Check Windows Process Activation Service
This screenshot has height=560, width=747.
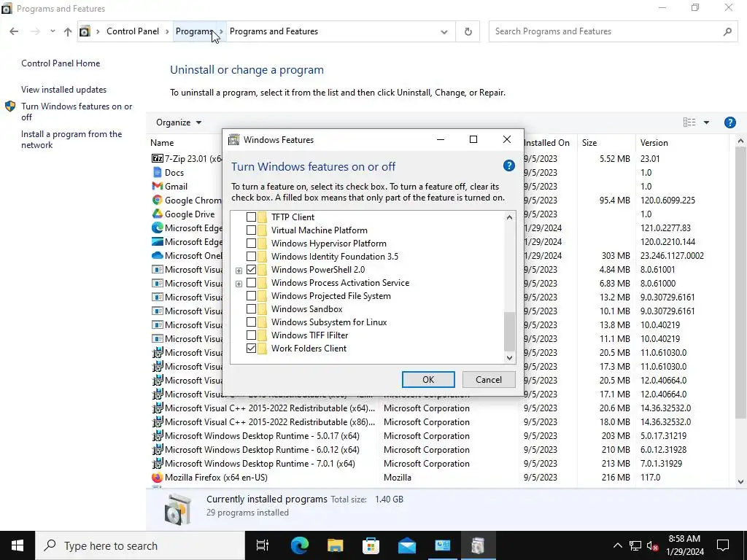[x=251, y=283]
